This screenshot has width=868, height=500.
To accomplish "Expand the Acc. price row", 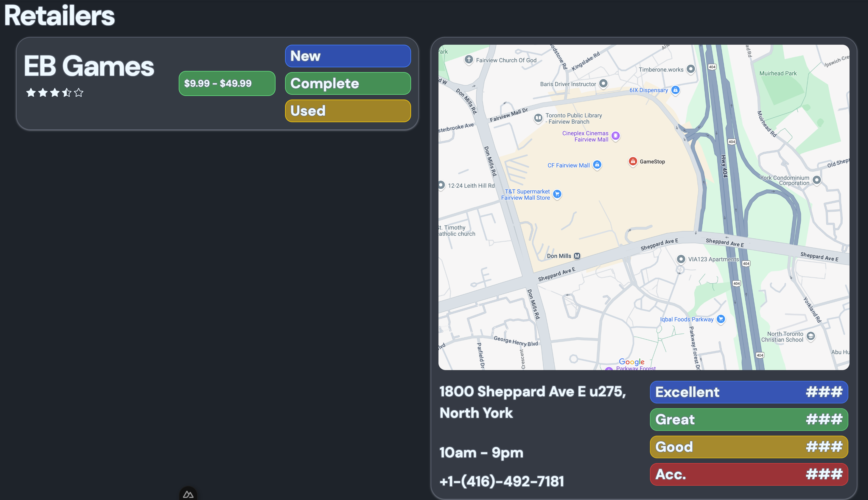I will pyautogui.click(x=749, y=474).
